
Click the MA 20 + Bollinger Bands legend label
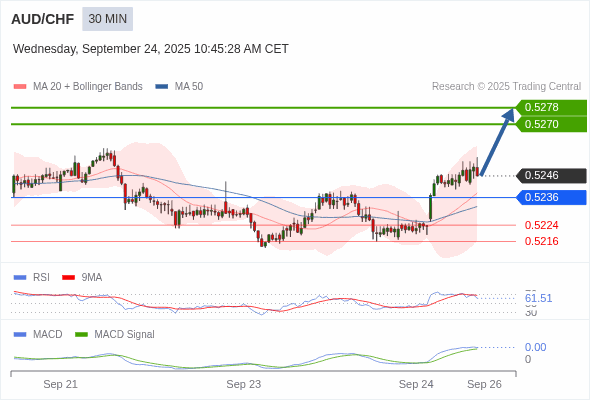(88, 87)
